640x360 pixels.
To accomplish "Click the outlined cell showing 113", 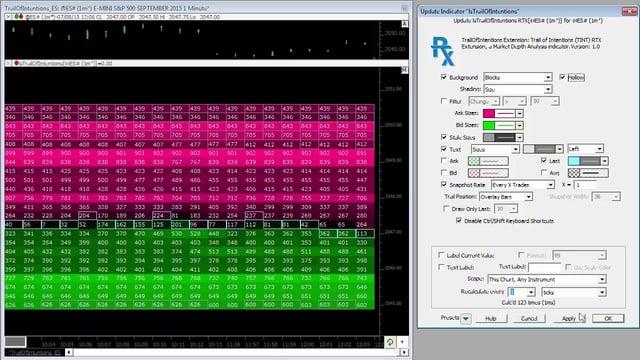I will pos(364,233).
